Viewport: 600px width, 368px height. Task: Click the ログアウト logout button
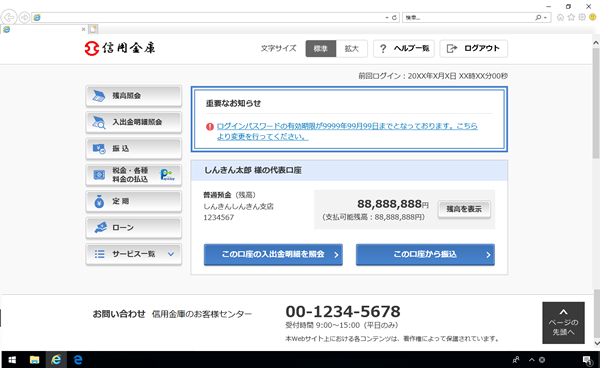pos(474,49)
